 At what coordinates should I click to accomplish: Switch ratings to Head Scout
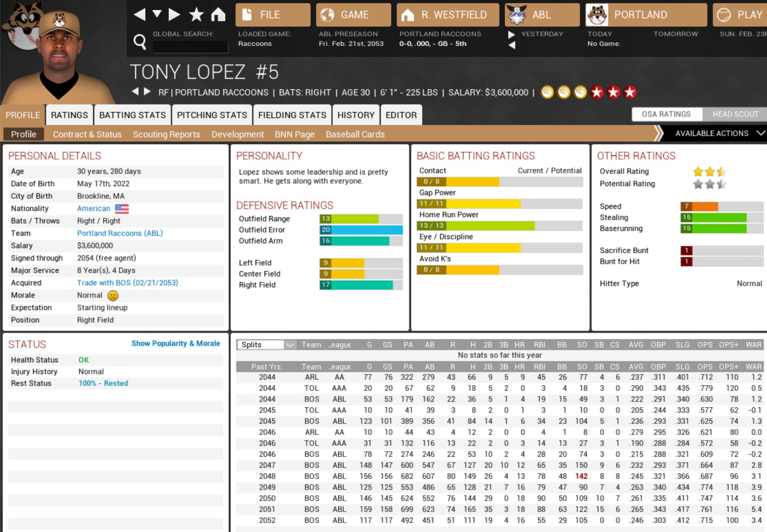tap(735, 114)
